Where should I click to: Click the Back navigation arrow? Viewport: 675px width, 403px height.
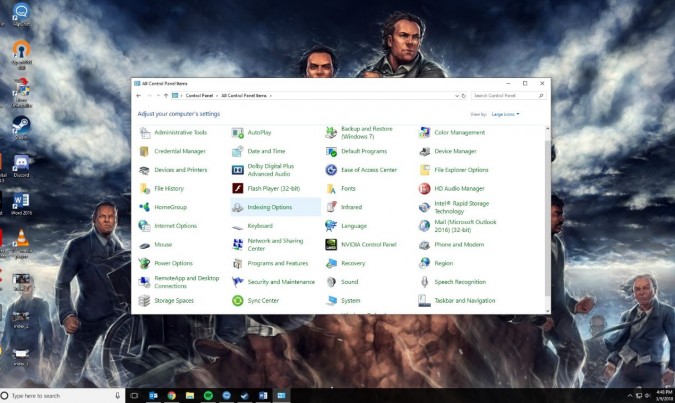139,96
